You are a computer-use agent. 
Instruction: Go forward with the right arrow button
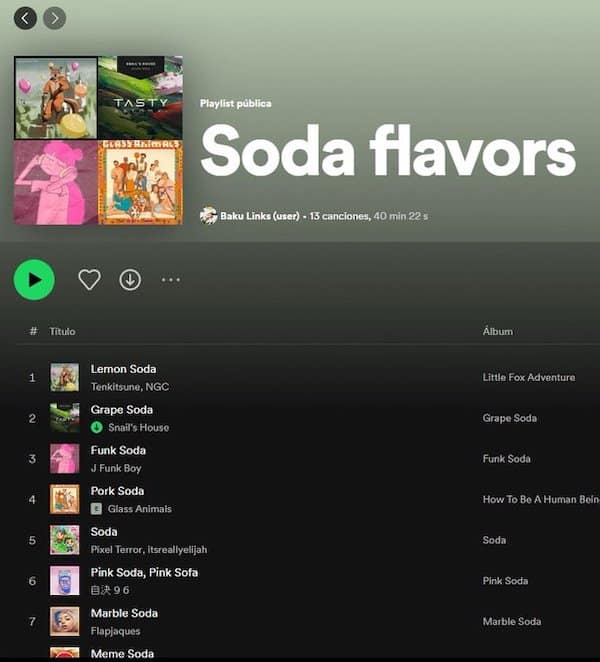point(54,18)
